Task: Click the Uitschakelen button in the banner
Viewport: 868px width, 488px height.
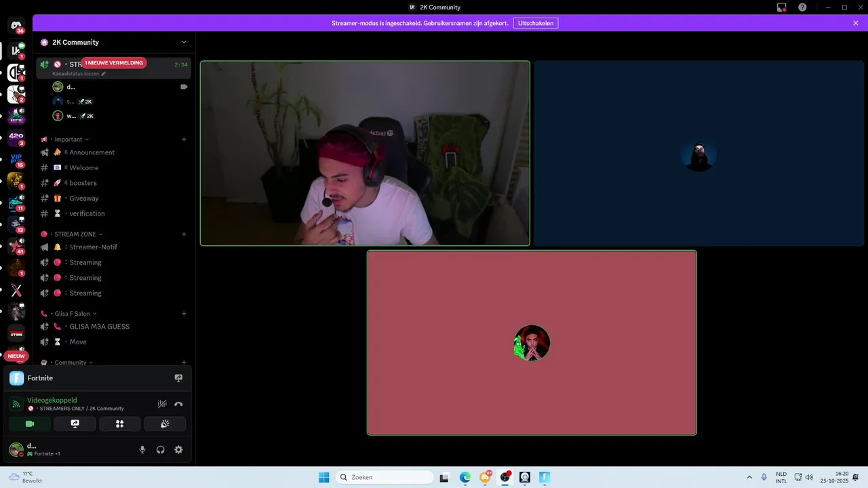Action: click(x=536, y=23)
